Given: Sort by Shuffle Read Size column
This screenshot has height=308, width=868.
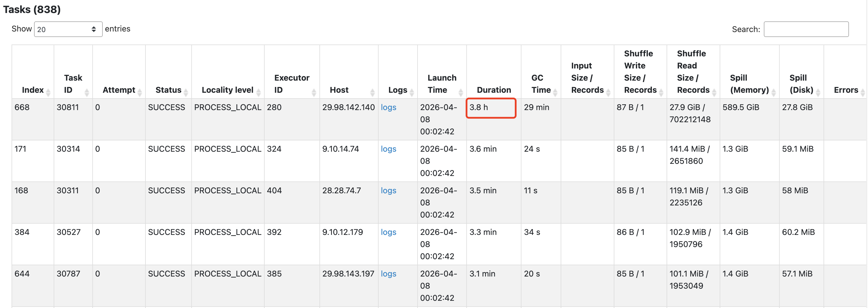Looking at the screenshot, I should point(714,92).
